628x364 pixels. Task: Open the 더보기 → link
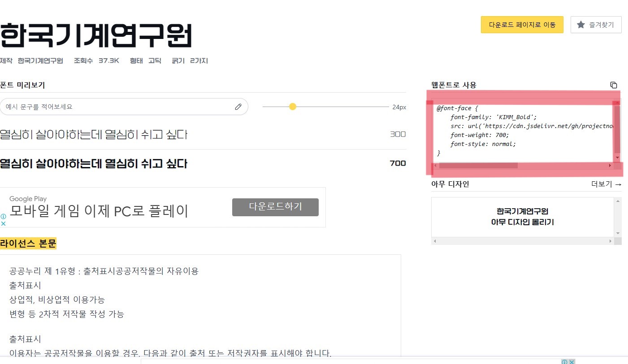(x=606, y=184)
